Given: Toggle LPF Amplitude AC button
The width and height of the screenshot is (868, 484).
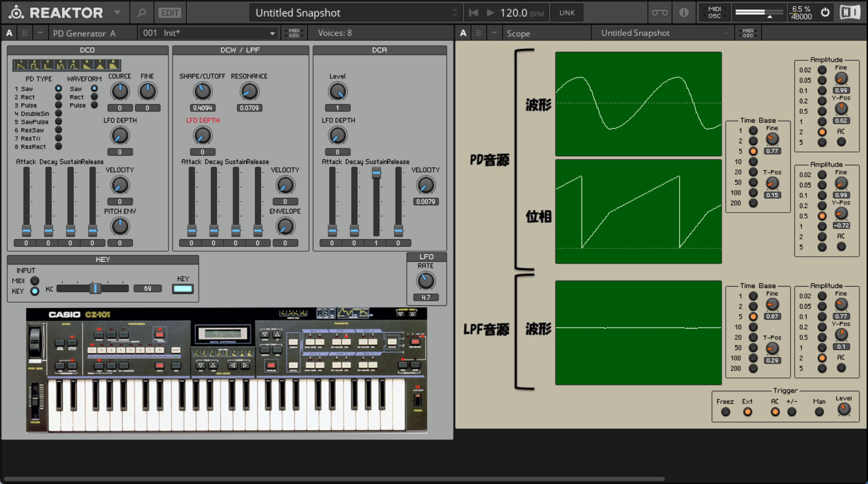Looking at the screenshot, I should (841, 368).
